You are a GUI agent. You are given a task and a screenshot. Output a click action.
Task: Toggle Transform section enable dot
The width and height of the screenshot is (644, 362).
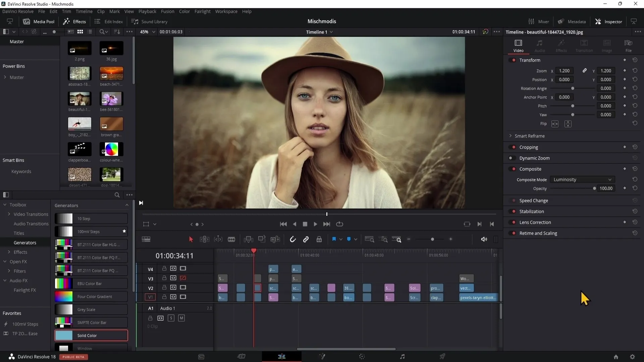point(514,60)
